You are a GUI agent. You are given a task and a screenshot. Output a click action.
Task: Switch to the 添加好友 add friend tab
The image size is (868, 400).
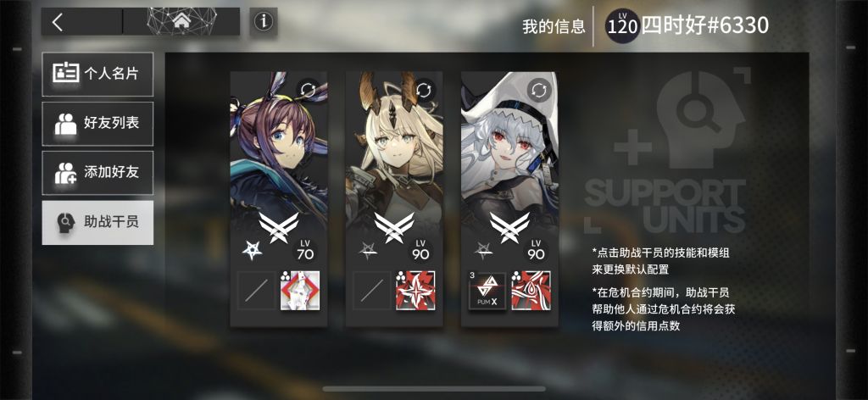pyautogui.click(x=97, y=173)
